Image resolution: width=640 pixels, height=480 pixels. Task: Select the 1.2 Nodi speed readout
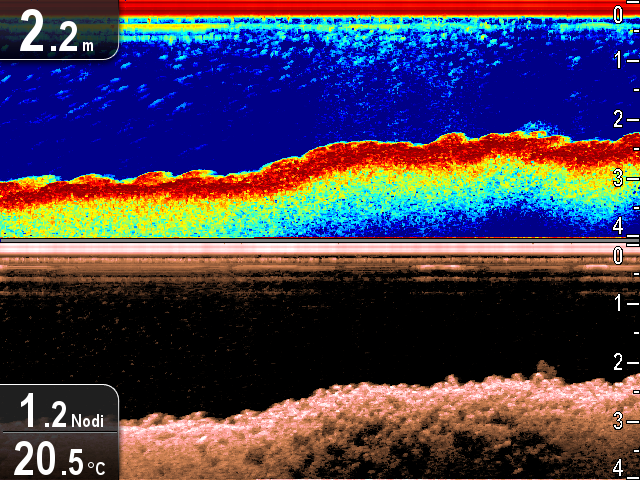(58, 411)
